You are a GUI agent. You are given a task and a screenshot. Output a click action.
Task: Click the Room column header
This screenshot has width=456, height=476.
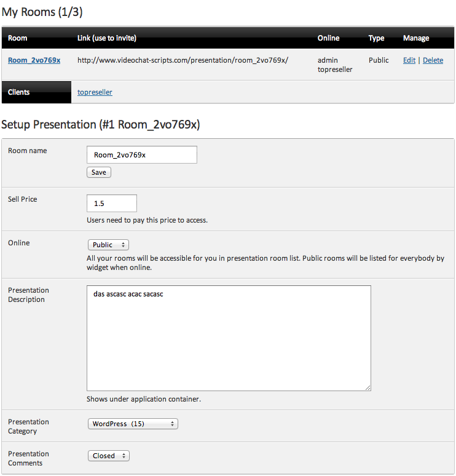(18, 38)
